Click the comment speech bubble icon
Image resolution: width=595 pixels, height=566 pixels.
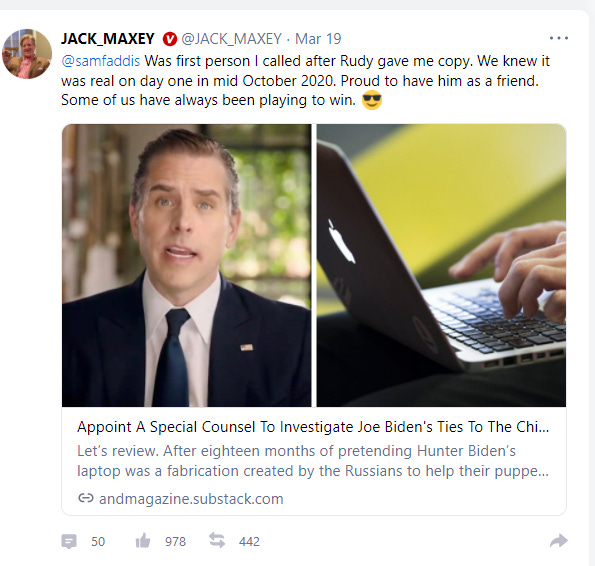click(x=69, y=541)
